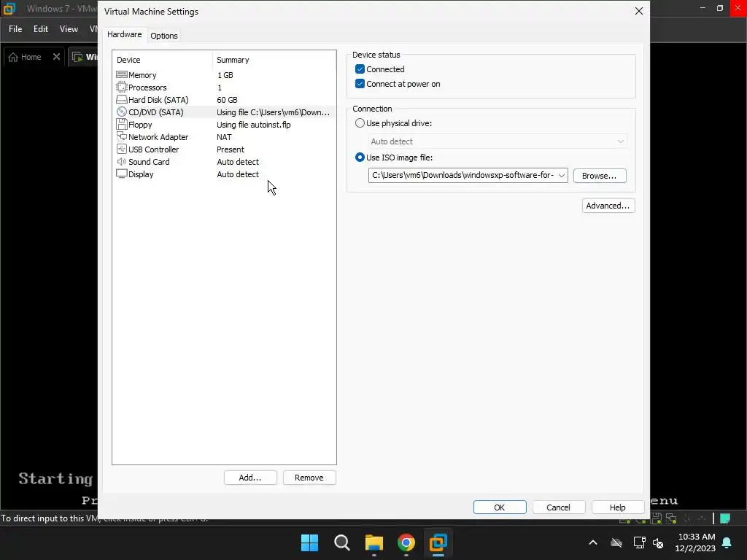Select the Memory device row icon
Viewport: 747px width, 560px height.
click(x=122, y=75)
